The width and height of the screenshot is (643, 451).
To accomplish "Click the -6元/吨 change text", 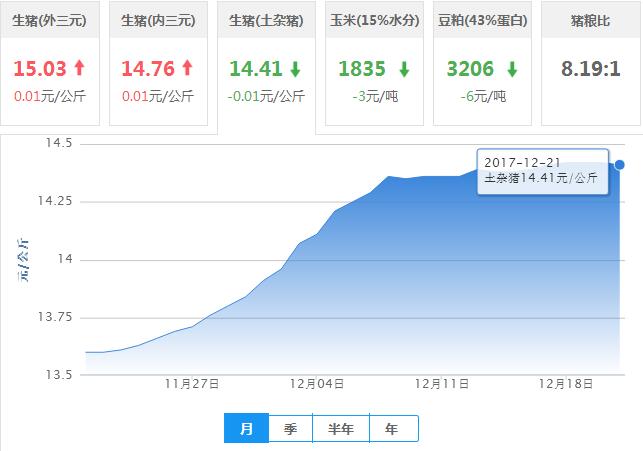I will (x=483, y=96).
